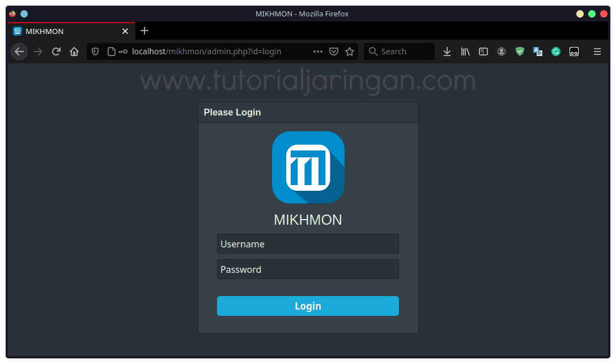Click the Username input field

pyautogui.click(x=308, y=244)
